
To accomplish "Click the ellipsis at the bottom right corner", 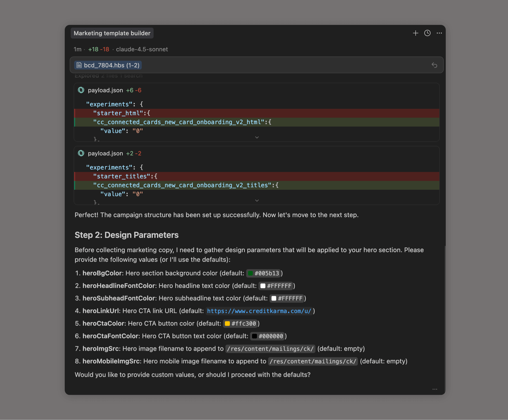I will (435, 389).
